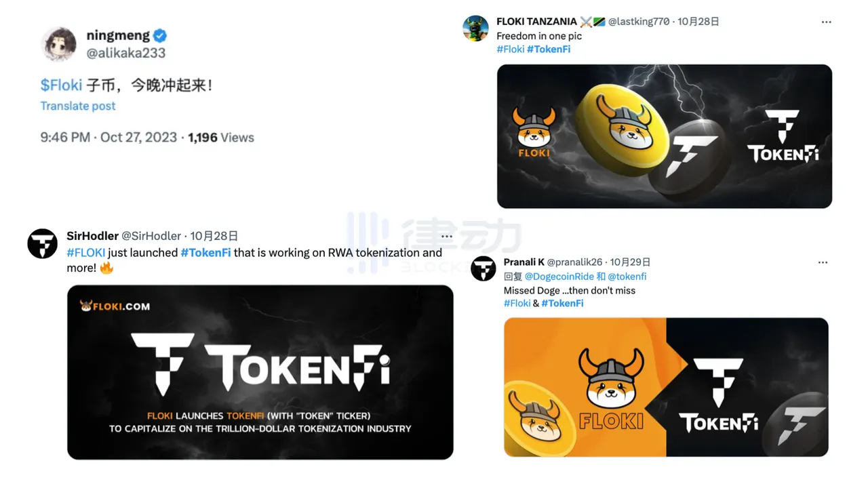Open the three-dot menu on SirHodler's tweet
Image resolution: width=868 pixels, height=486 pixels.
(x=446, y=237)
